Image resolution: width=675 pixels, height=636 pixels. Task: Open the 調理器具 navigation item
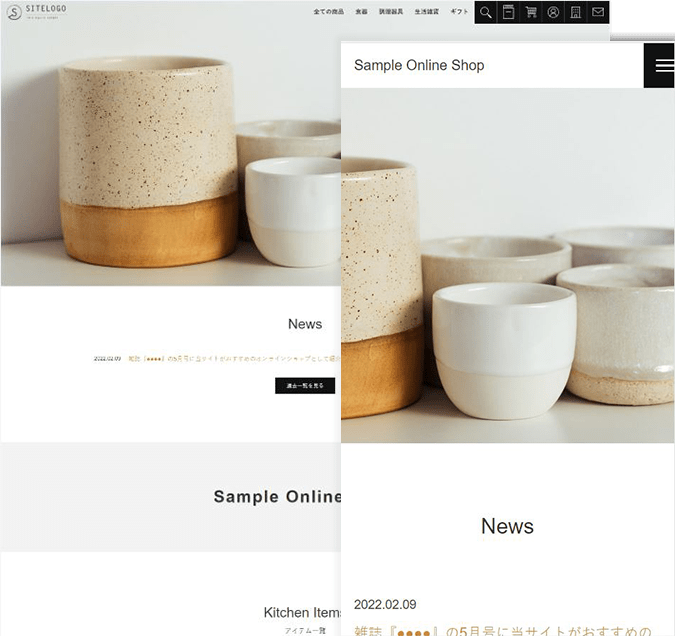click(391, 12)
